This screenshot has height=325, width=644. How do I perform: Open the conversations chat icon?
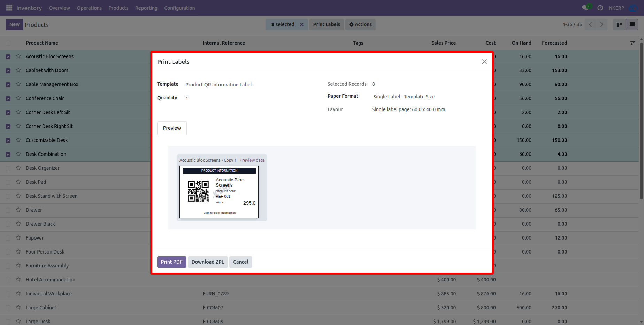point(585,8)
